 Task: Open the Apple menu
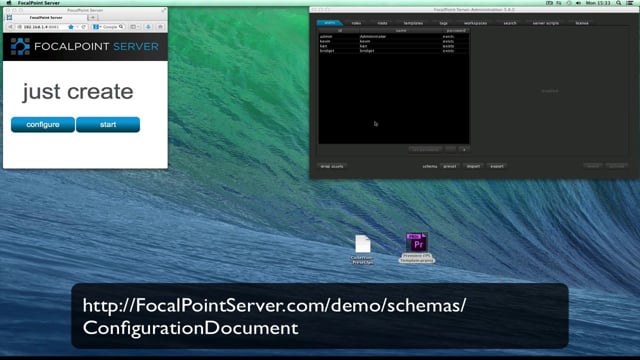point(9,3)
